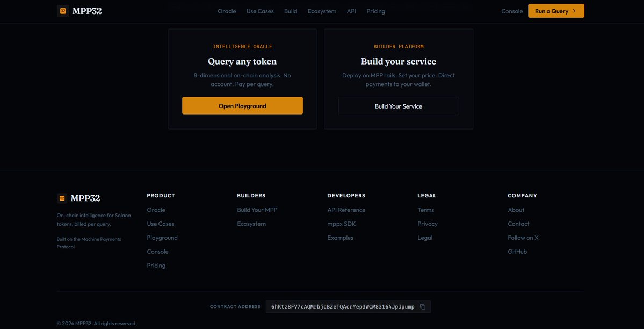
Task: Click the PRODUCT footer heading
Action: tap(161, 195)
